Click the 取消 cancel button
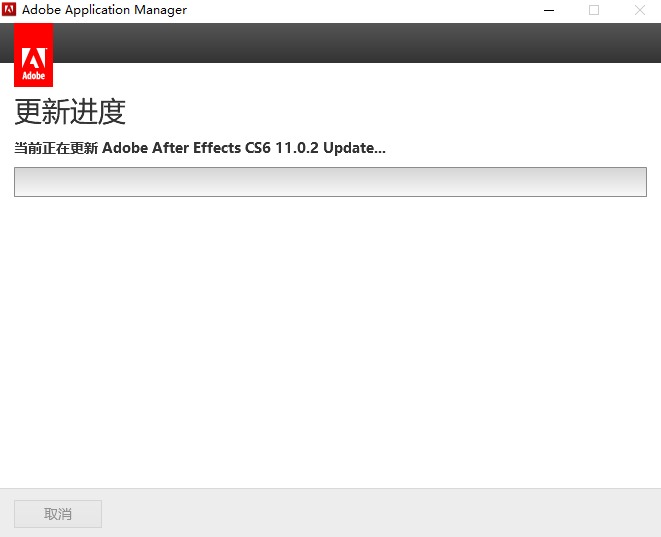Viewport: 661px width, 537px height. pyautogui.click(x=58, y=514)
